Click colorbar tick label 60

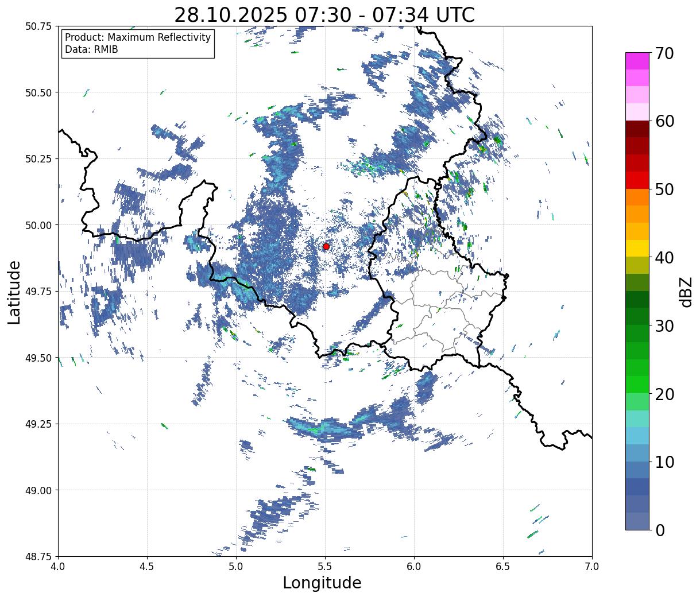(x=664, y=121)
